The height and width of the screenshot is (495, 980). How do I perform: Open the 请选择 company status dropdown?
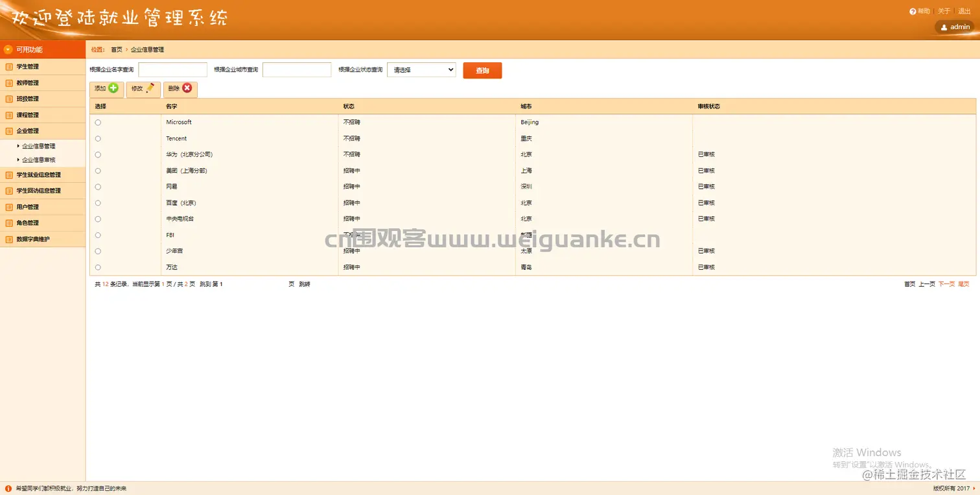click(421, 70)
